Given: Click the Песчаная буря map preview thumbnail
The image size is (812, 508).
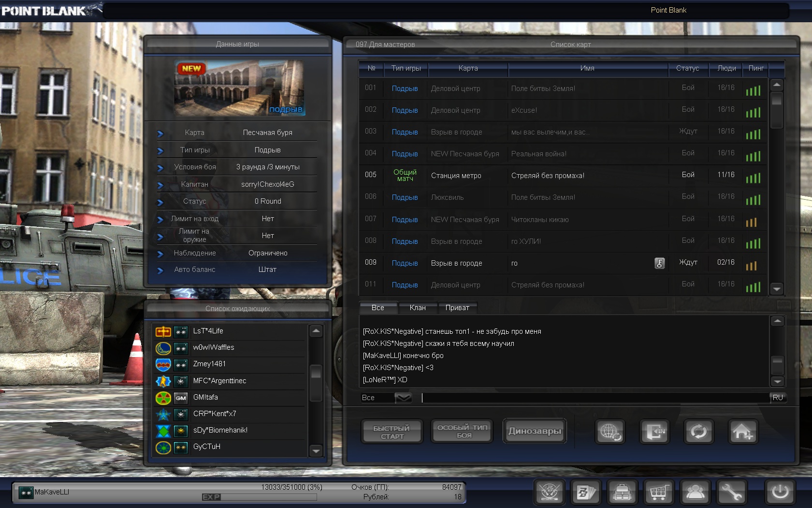Looking at the screenshot, I should point(240,88).
